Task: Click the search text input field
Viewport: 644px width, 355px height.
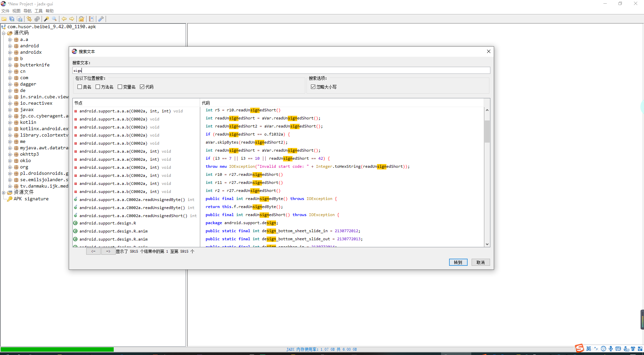Action: 281,70
